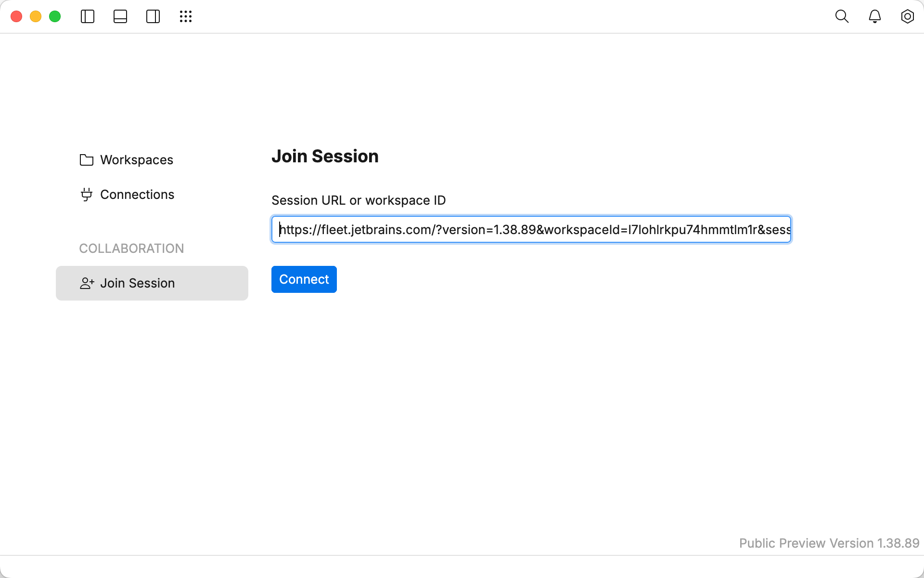Toggle the bottom panel icon

click(x=120, y=16)
